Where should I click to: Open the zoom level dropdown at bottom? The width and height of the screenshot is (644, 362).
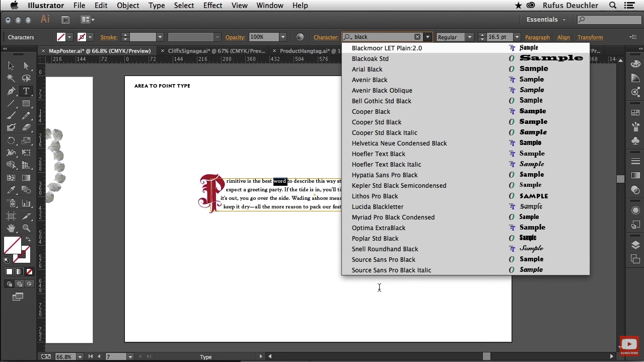80,357
